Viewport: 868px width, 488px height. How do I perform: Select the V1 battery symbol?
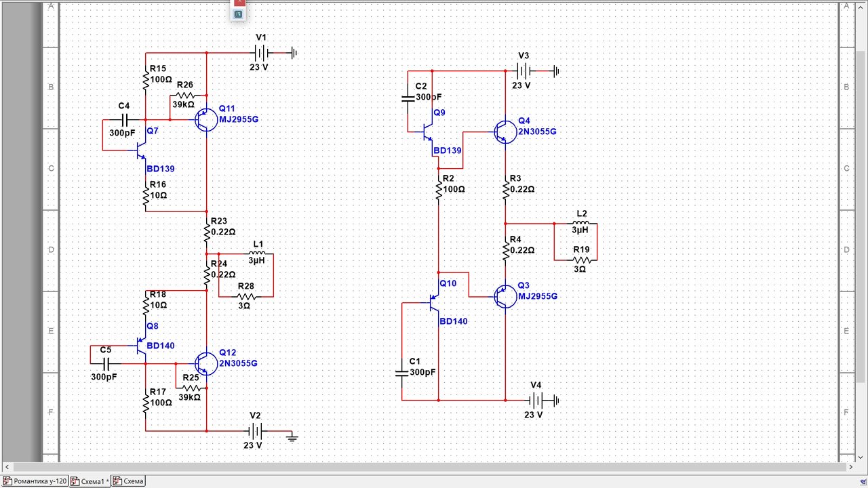tap(260, 52)
